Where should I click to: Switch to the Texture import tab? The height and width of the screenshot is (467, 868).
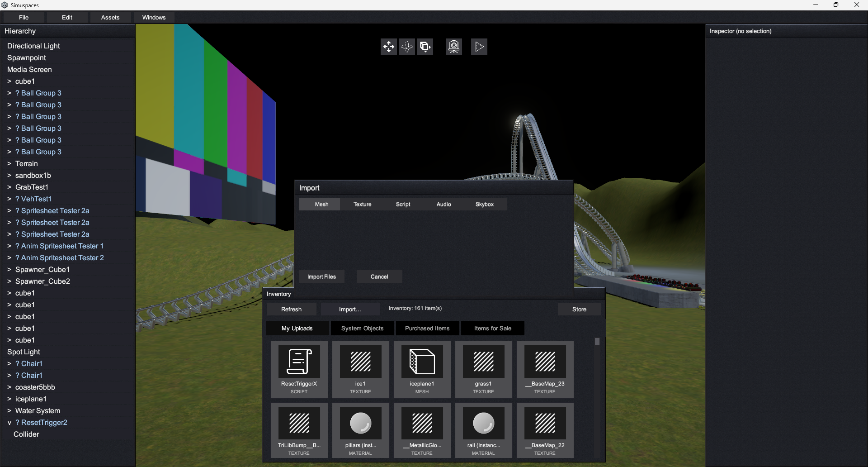(x=362, y=204)
